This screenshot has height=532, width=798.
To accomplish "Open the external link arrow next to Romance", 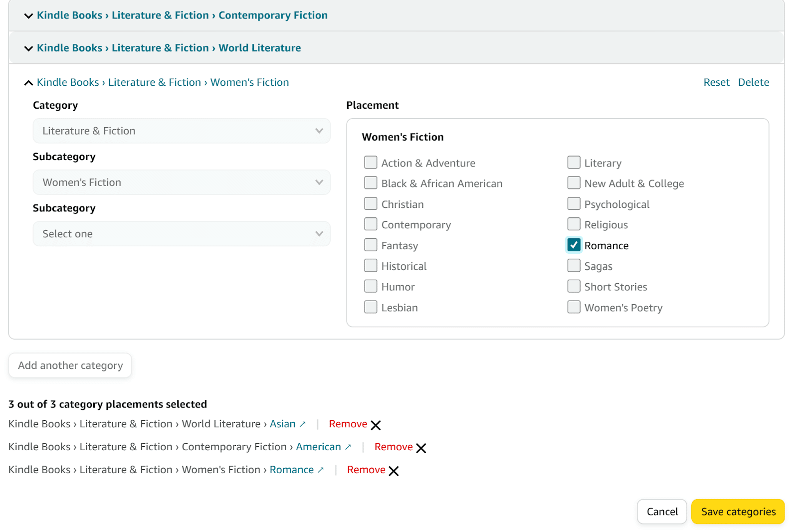I will [321, 470].
